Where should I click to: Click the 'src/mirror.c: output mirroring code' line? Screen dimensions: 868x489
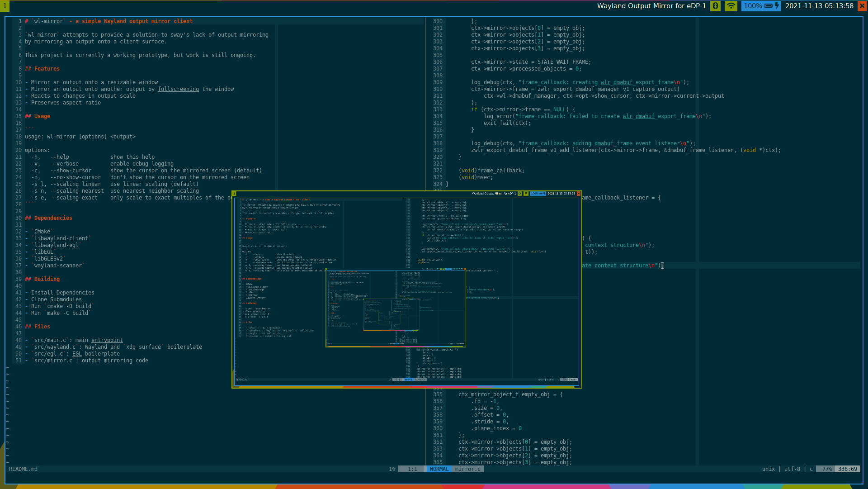click(x=86, y=361)
